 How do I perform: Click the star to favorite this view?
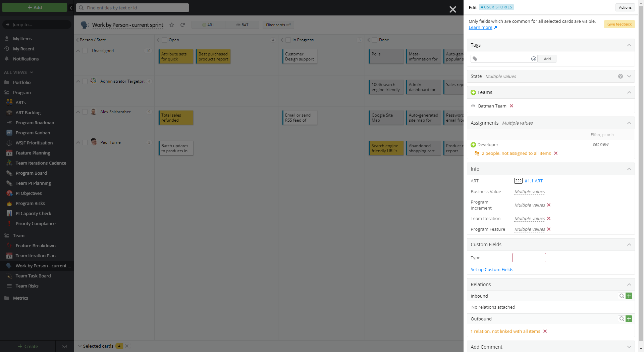pos(172,25)
